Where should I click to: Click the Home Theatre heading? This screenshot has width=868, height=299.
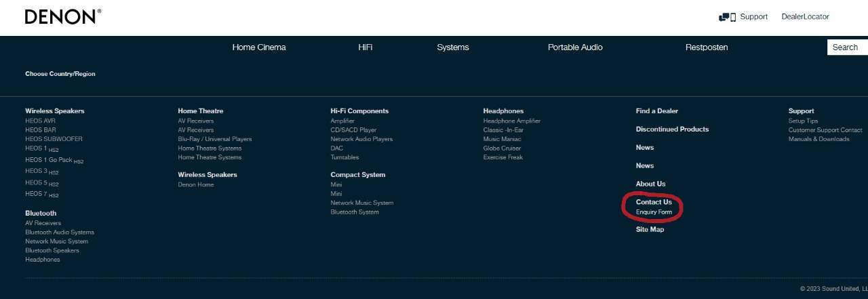tap(200, 111)
